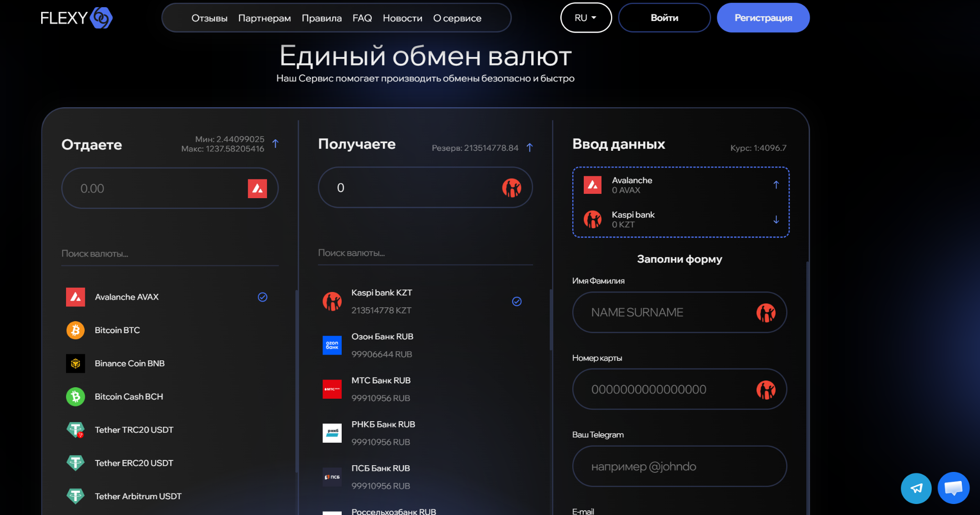Screen dimensions: 980x515
Task: Open the RU language dropdown
Action: pyautogui.click(x=586, y=18)
